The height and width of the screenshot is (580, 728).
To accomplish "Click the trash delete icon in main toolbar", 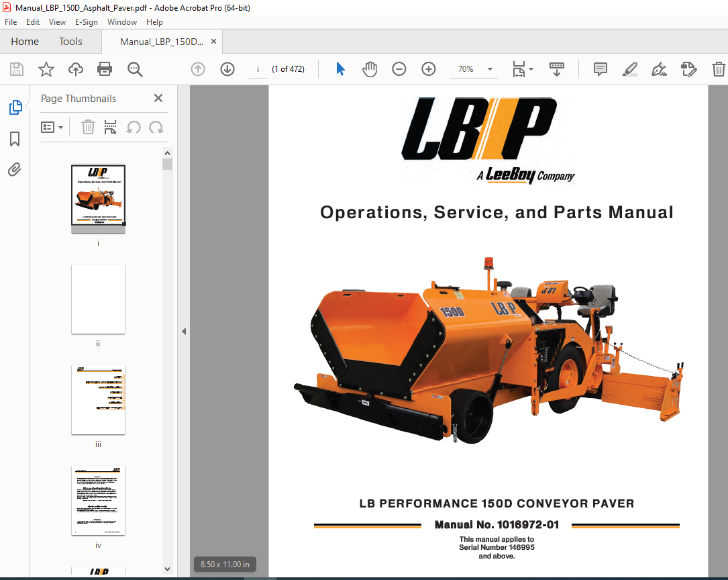I will tap(718, 69).
